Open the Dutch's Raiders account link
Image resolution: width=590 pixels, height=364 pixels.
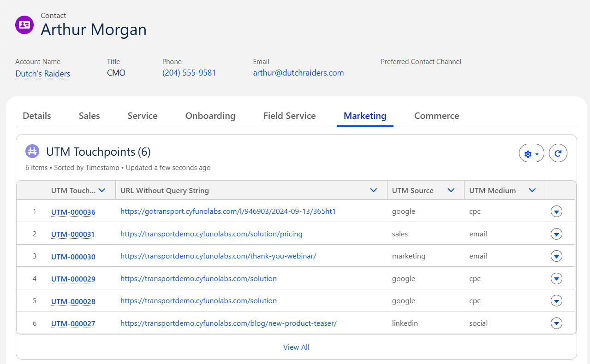click(43, 74)
